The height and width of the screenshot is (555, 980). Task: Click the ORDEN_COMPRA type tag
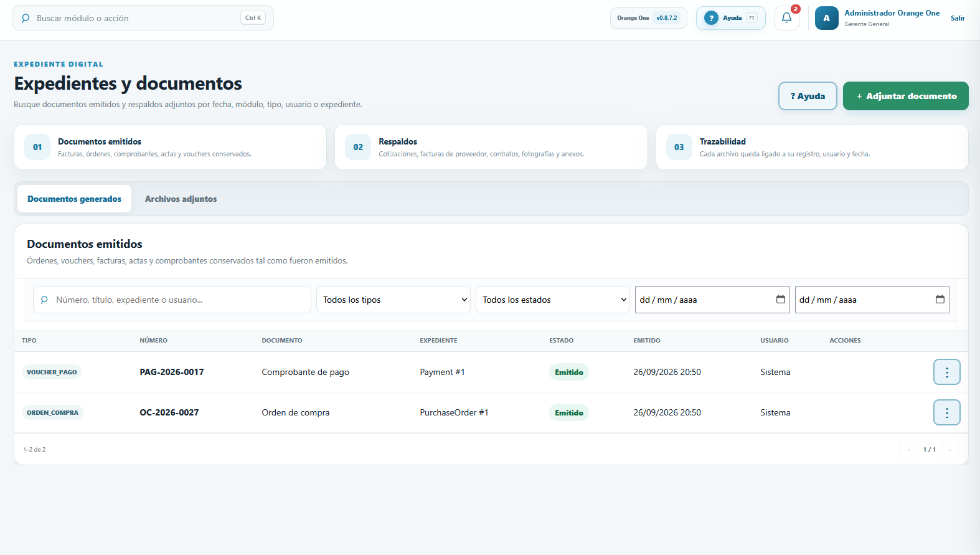click(x=52, y=412)
